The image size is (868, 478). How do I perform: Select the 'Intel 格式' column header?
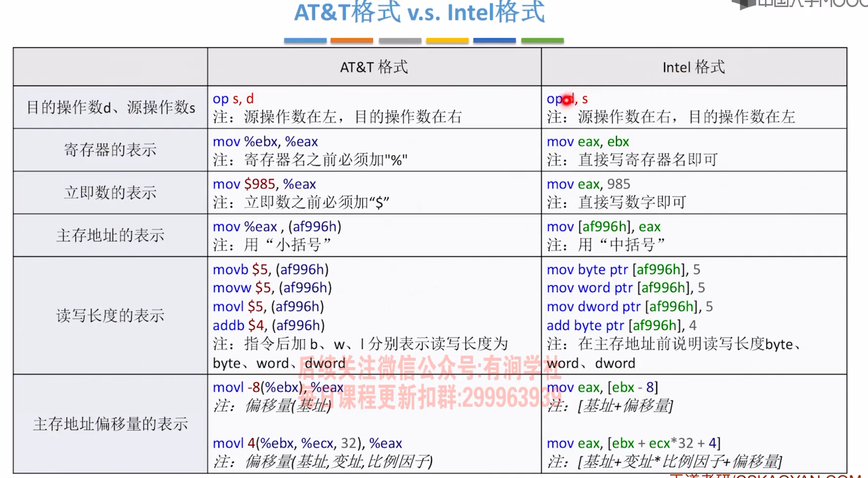[x=694, y=67]
